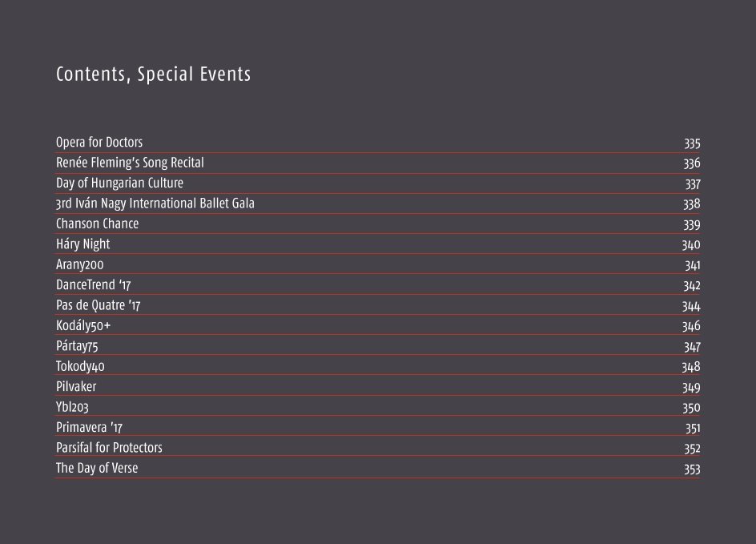
Task: Open the Pilvaker entry
Action: point(76,387)
